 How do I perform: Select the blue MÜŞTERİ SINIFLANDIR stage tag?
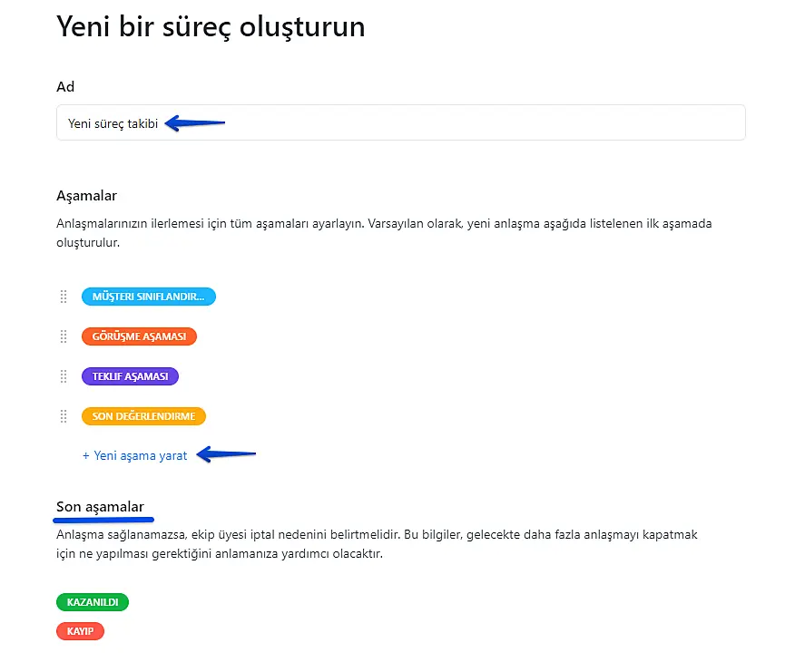pos(148,297)
